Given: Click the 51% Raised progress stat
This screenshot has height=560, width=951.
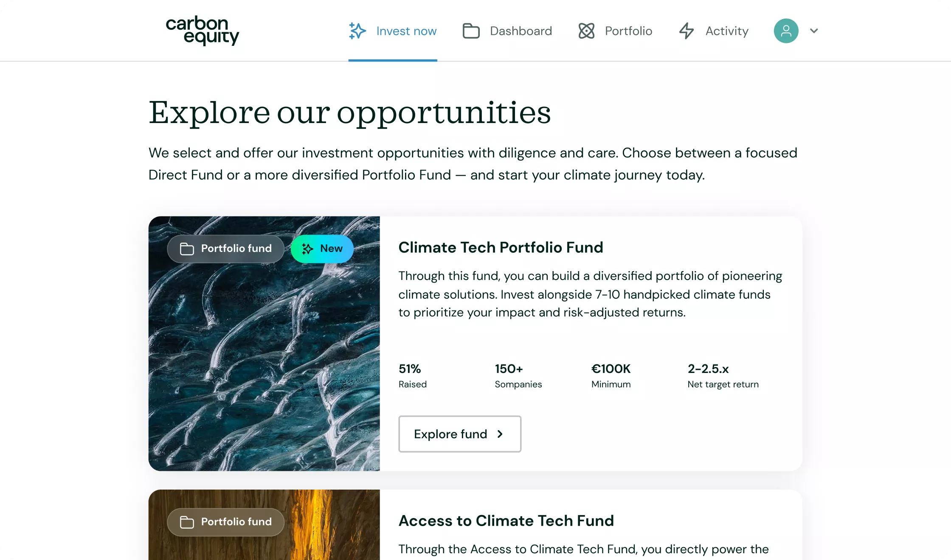Looking at the screenshot, I should (x=412, y=375).
